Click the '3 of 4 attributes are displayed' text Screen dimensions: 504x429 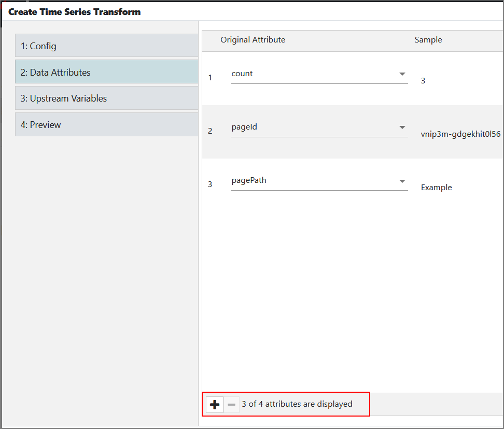[x=297, y=404]
